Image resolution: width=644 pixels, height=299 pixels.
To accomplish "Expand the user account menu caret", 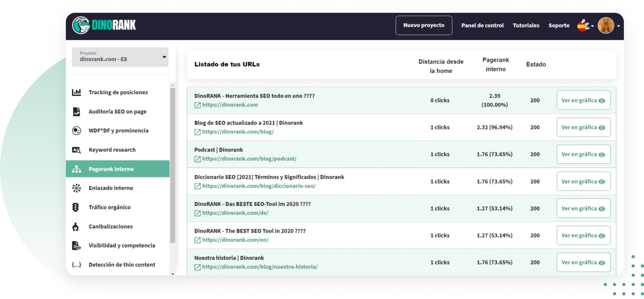I will pos(618,26).
